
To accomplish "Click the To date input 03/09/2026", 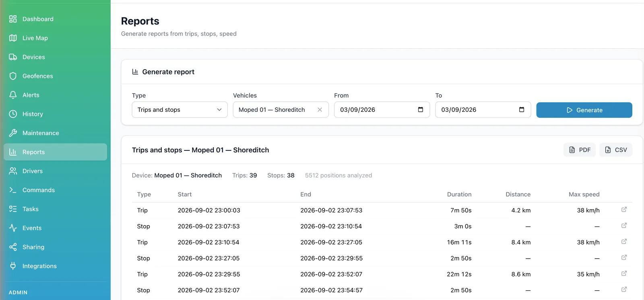I will point(483,110).
